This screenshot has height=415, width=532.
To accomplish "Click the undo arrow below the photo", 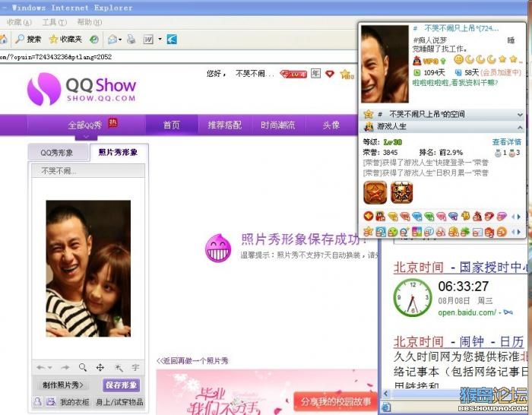I will click(x=41, y=367).
